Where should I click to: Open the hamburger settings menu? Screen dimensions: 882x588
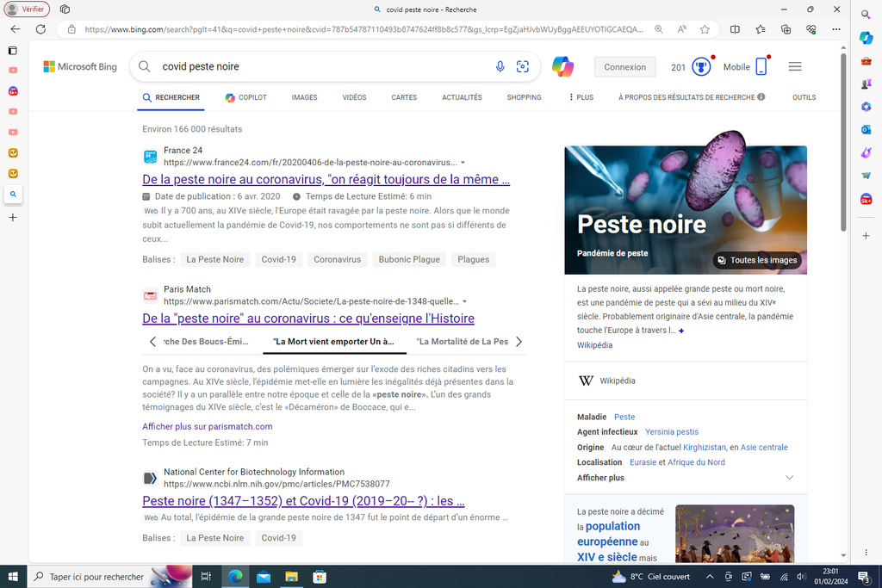[x=795, y=67]
